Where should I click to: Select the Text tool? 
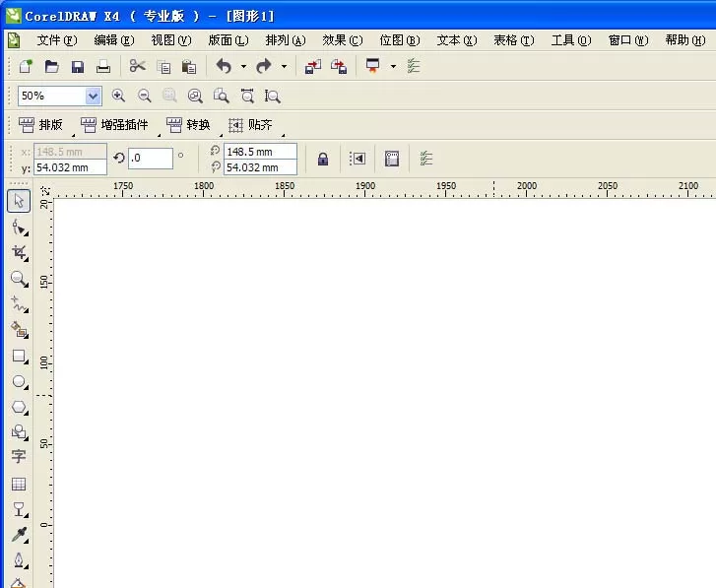19,457
